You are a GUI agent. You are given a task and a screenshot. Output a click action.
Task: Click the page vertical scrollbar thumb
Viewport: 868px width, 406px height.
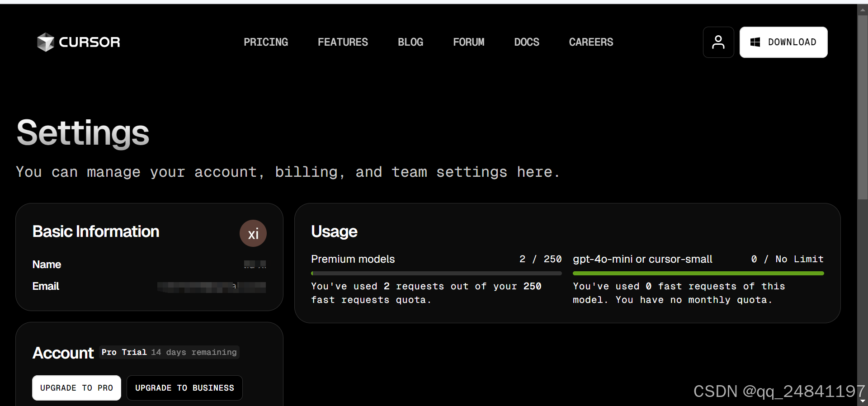[863, 108]
